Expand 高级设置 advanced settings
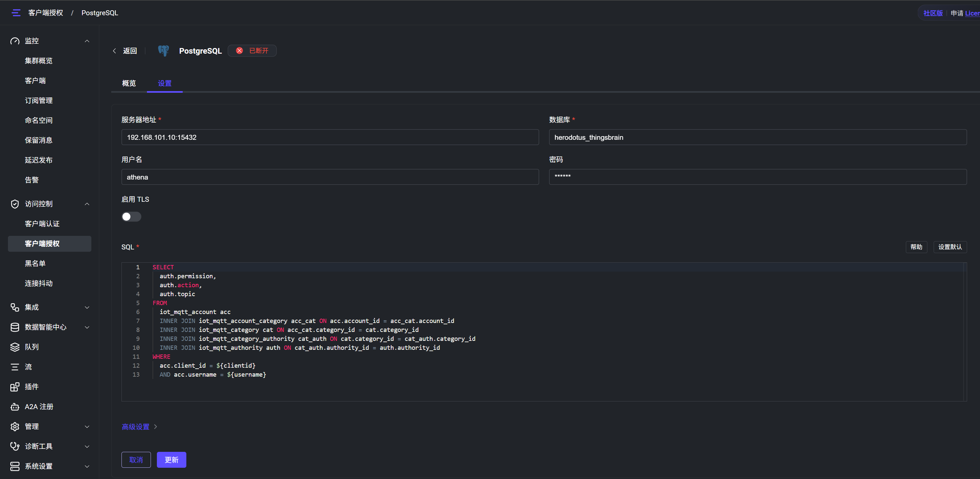The height and width of the screenshot is (479, 980). [139, 427]
